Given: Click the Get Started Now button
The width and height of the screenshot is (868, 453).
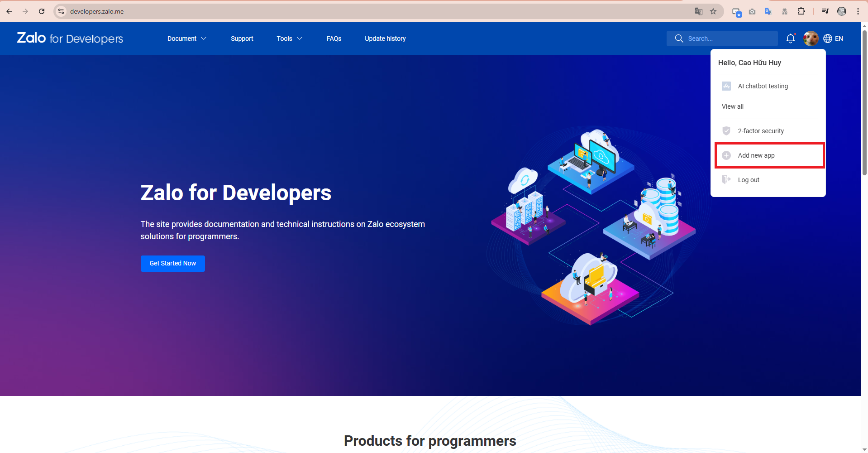Looking at the screenshot, I should click(x=172, y=263).
